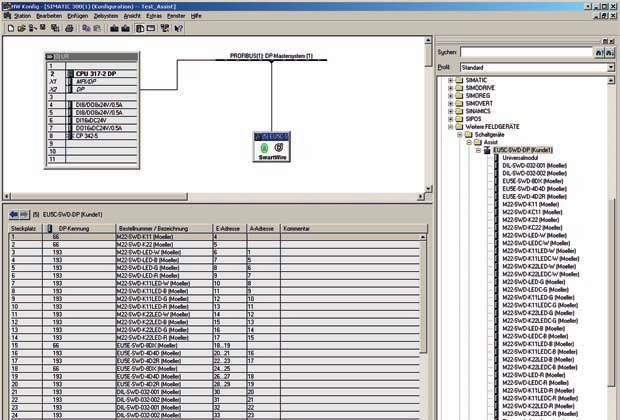Click the station view horizontal scrollbar

point(214,196)
